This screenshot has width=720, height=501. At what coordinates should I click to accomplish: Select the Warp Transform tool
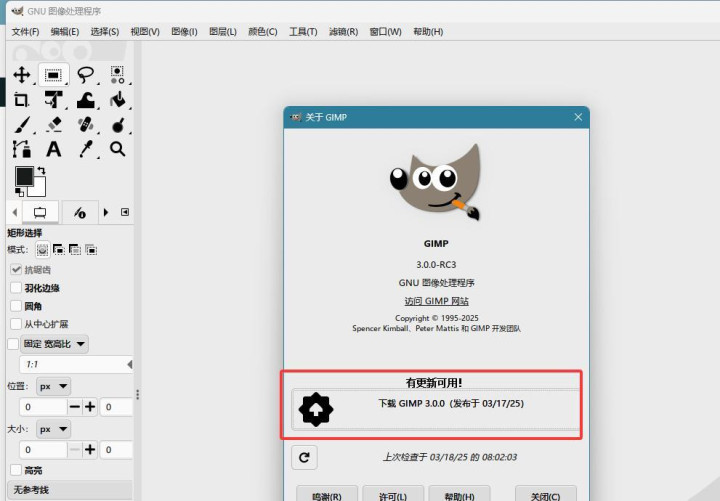[85, 99]
